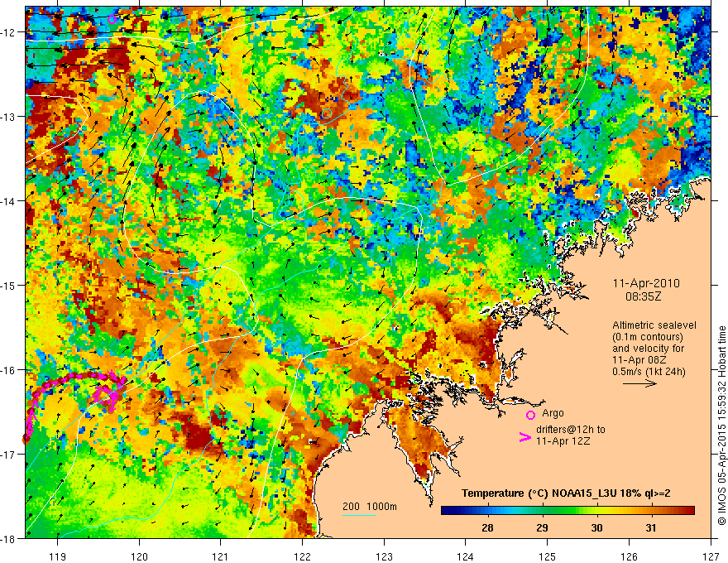Click the colorbar value 31
This screenshot has height=563, width=728.
(x=651, y=527)
